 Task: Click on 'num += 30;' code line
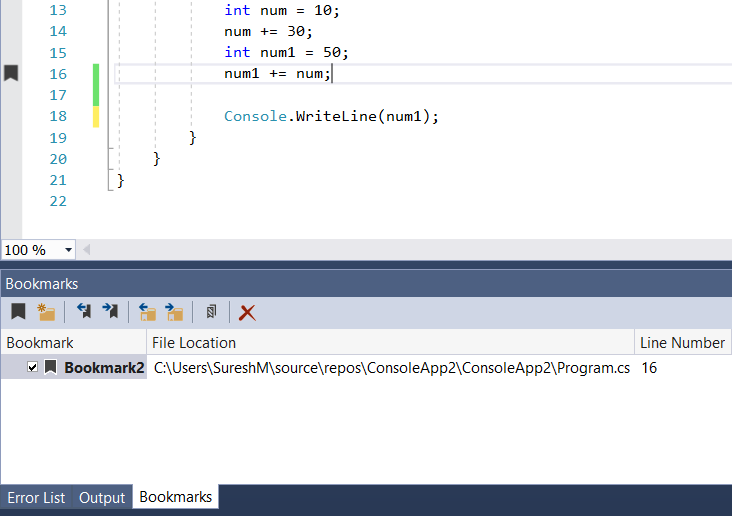point(268,31)
